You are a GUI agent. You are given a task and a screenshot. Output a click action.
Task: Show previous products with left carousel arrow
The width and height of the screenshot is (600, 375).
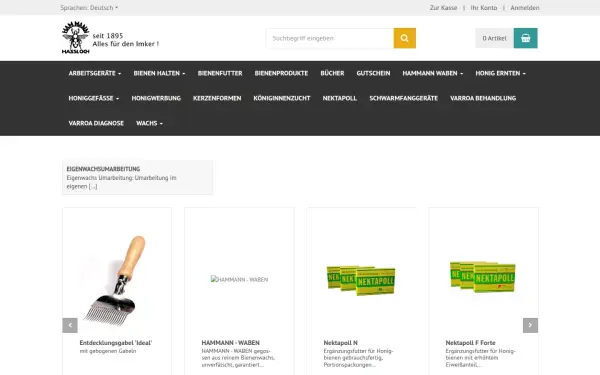tap(70, 325)
